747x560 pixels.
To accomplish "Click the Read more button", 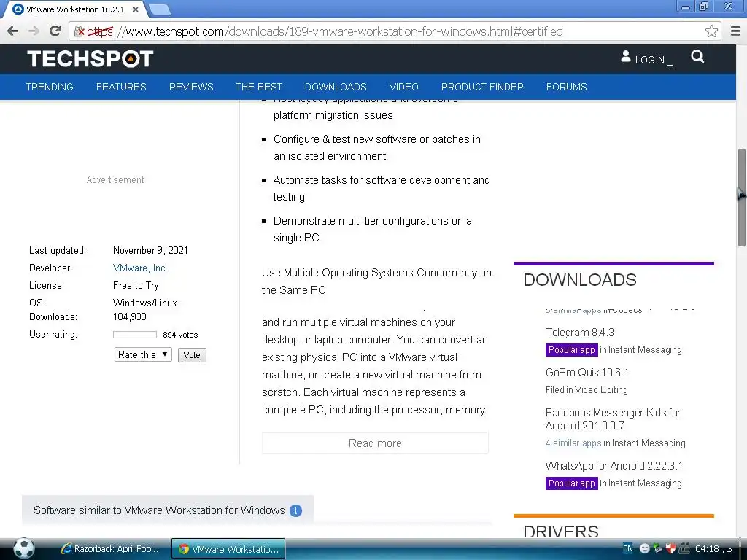I will (x=375, y=443).
